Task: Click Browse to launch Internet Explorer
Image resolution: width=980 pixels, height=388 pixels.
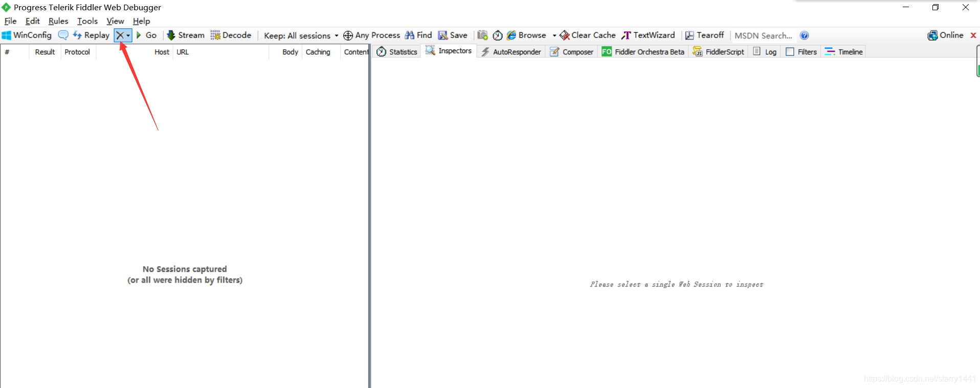Action: point(526,35)
